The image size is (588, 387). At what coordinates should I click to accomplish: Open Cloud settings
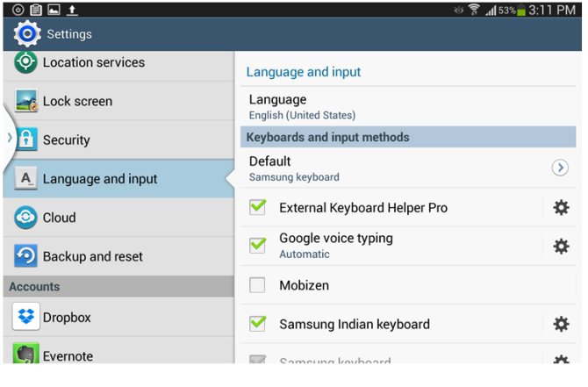[118, 217]
